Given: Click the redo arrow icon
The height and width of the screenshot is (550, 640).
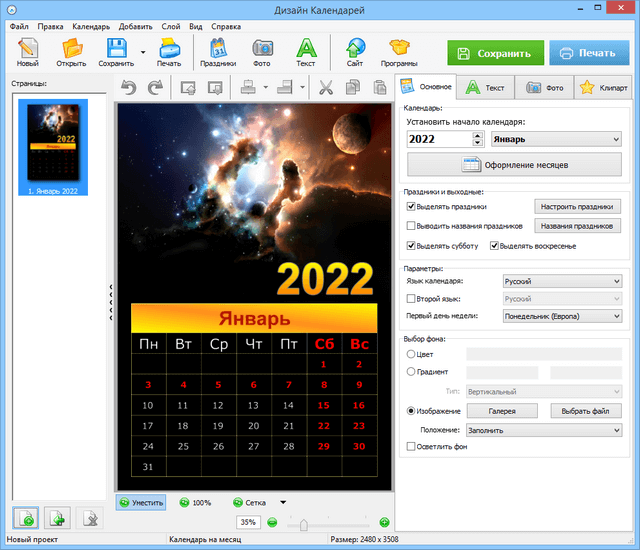Looking at the screenshot, I should pyautogui.click(x=155, y=88).
